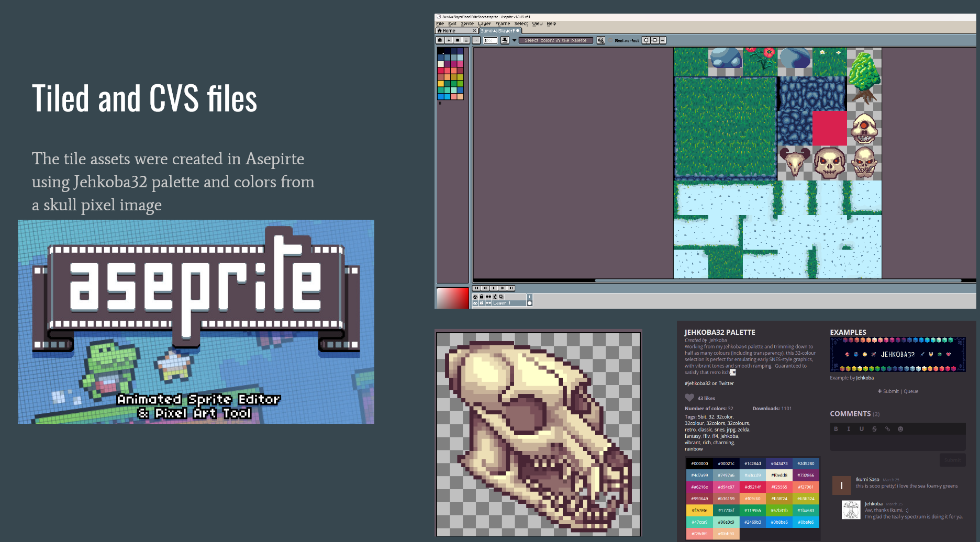This screenshot has width=980, height=542.
Task: Click the emoji smiley icon in comment editor
Action: point(900,429)
